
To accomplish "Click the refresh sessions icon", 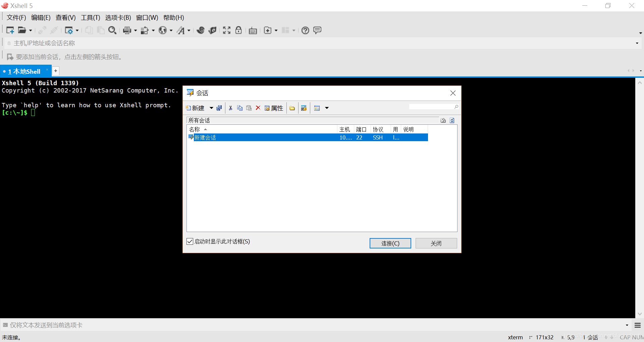I will (452, 120).
